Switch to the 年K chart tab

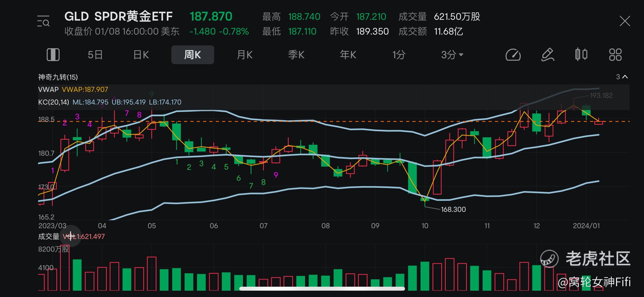348,55
